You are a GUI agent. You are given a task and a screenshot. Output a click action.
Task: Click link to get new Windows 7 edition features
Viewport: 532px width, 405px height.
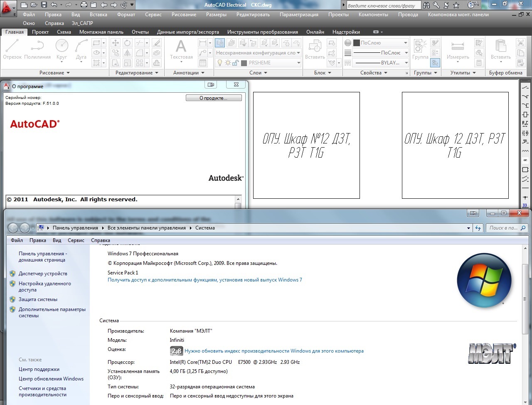pos(205,280)
